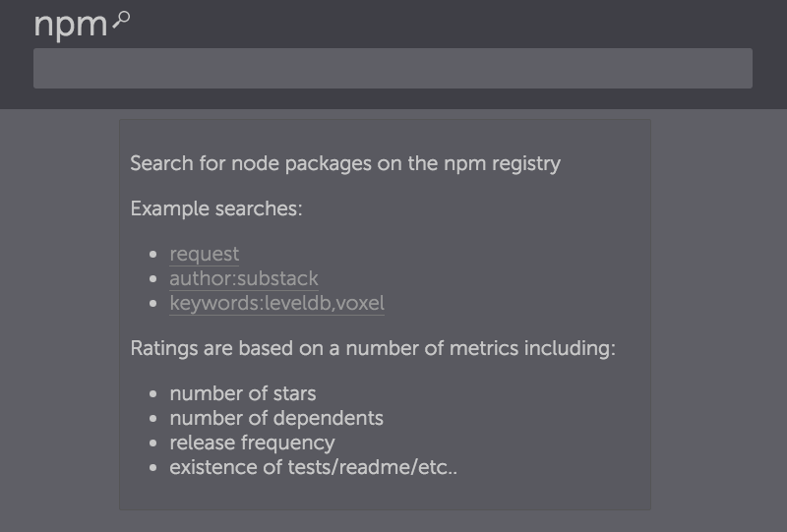Image resolution: width=787 pixels, height=532 pixels.
Task: Open the "author:substack" example search
Action: [244, 279]
